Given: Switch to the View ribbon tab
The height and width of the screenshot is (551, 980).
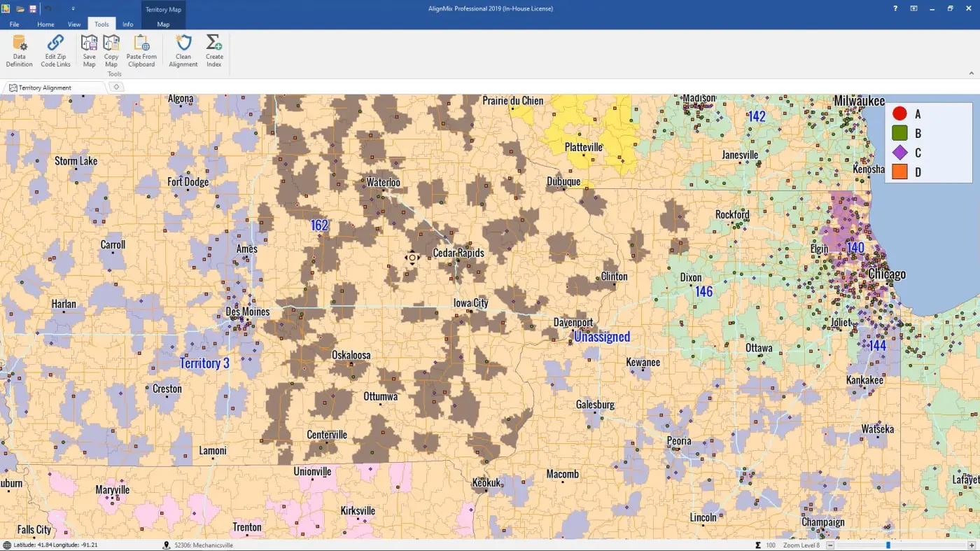Looking at the screenshot, I should pos(74,25).
